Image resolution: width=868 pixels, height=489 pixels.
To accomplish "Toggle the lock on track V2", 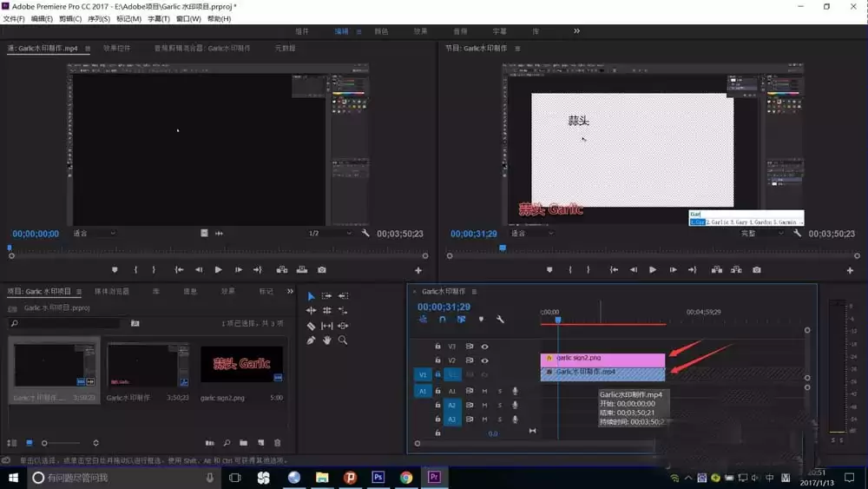I will [x=437, y=360].
